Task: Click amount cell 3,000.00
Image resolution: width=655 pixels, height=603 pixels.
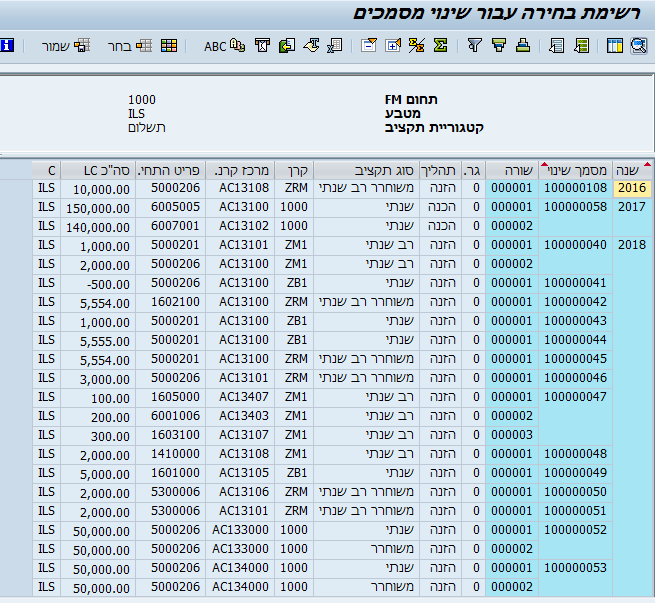Action: coord(98,379)
